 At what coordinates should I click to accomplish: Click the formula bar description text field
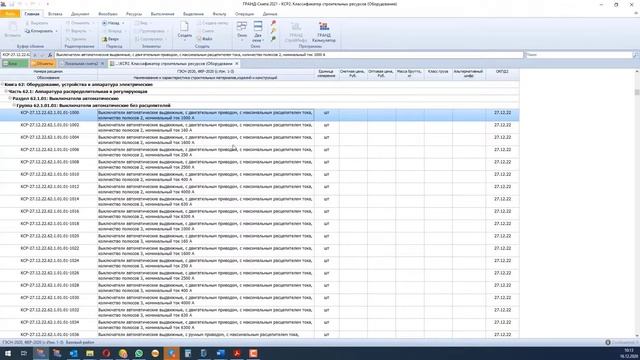pyautogui.click(x=289, y=55)
